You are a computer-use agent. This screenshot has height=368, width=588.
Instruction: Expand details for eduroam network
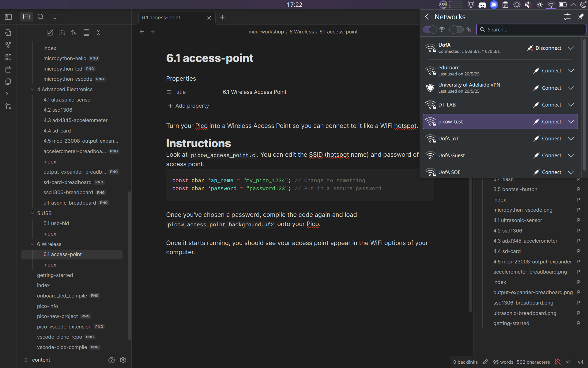571,71
